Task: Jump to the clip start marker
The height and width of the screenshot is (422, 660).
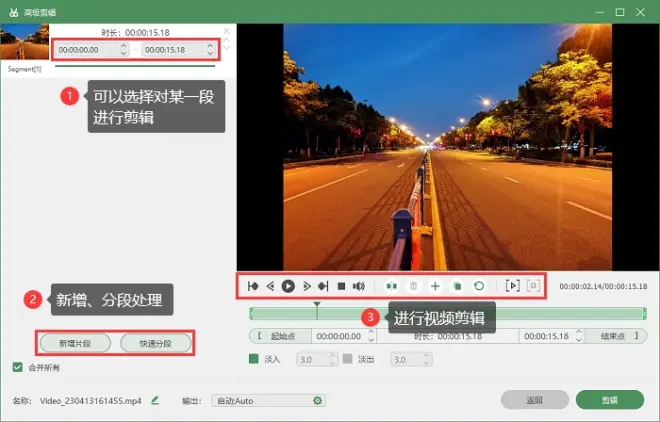Action: pos(253,286)
